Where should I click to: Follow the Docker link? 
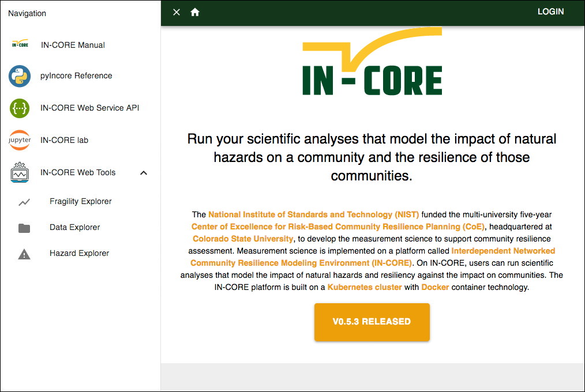[435, 287]
